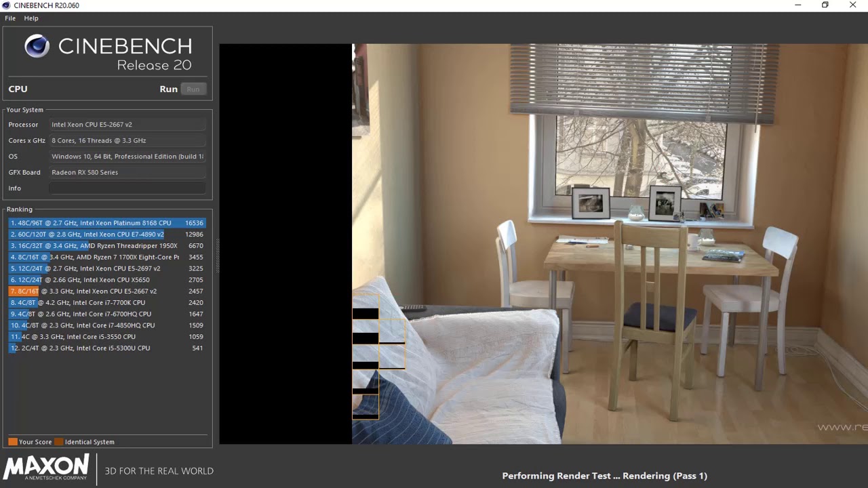This screenshot has height=488, width=868.
Task: Open the Help menu
Action: (x=31, y=18)
